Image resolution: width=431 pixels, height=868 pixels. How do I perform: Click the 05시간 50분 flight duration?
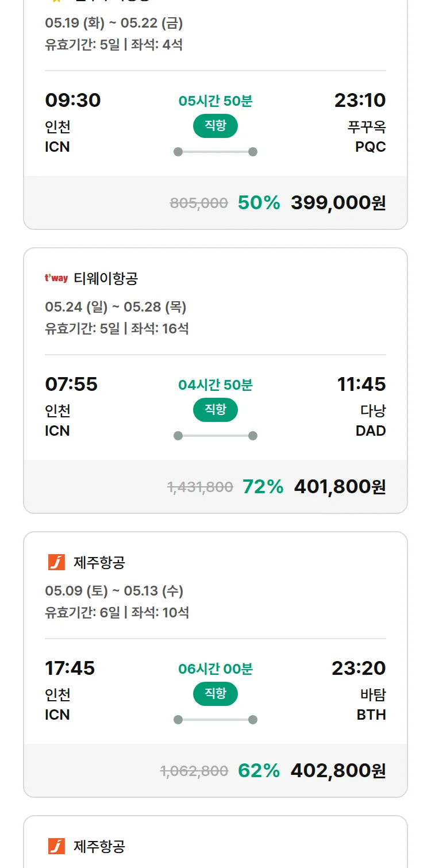point(215,101)
